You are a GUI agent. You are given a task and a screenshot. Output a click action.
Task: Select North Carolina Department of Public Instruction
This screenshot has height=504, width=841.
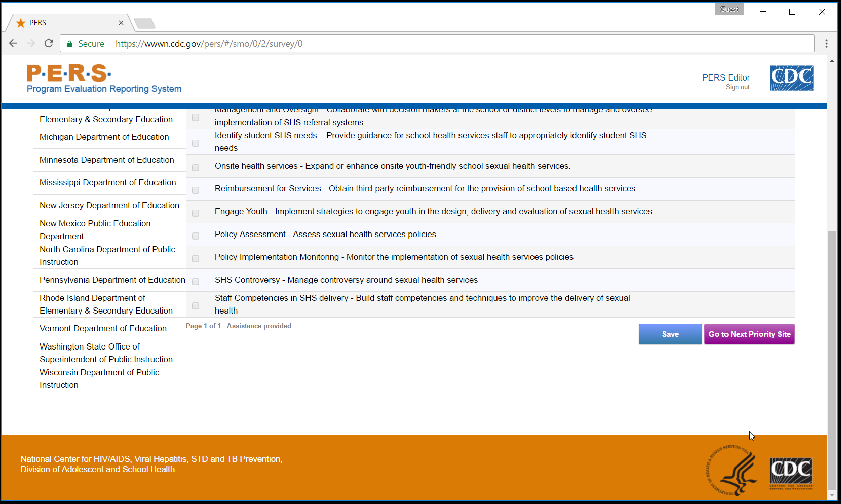point(109,256)
